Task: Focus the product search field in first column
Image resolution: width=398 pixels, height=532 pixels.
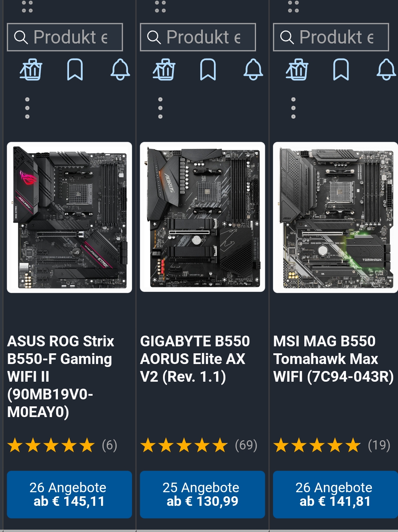Action: click(x=65, y=37)
